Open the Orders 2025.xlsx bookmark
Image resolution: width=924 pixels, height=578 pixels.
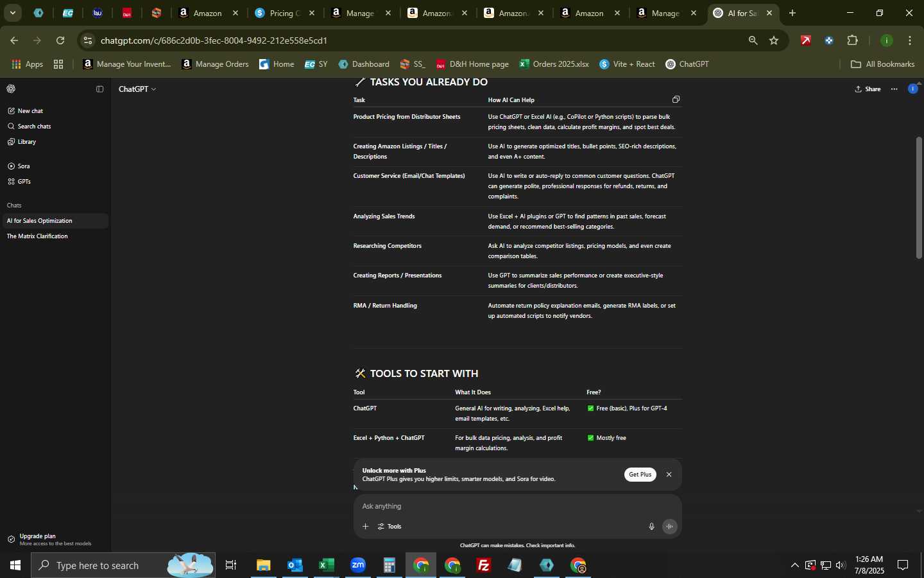pos(554,64)
